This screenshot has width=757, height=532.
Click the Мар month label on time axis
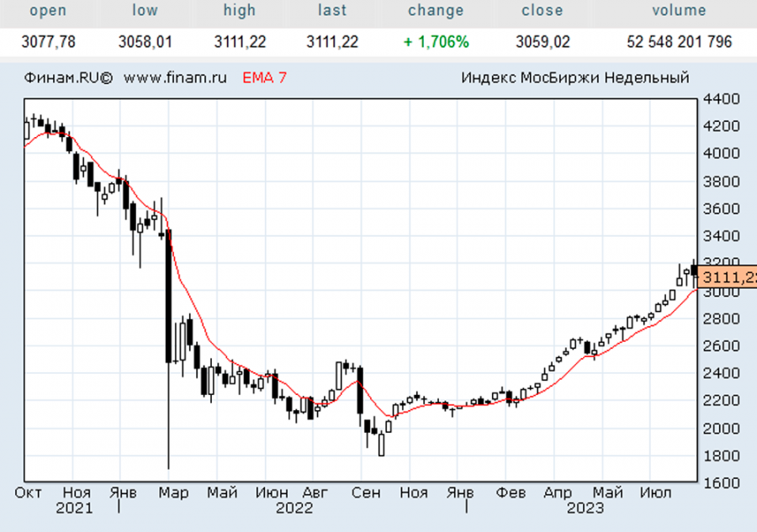[175, 492]
